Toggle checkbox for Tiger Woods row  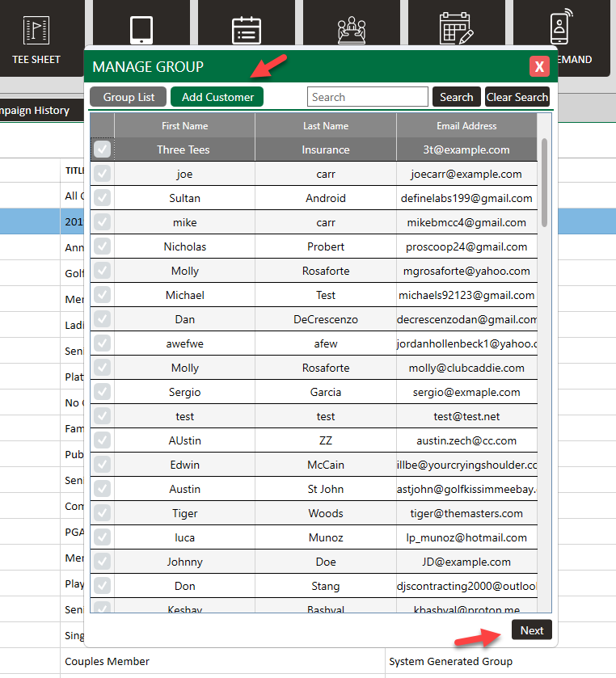click(x=102, y=513)
